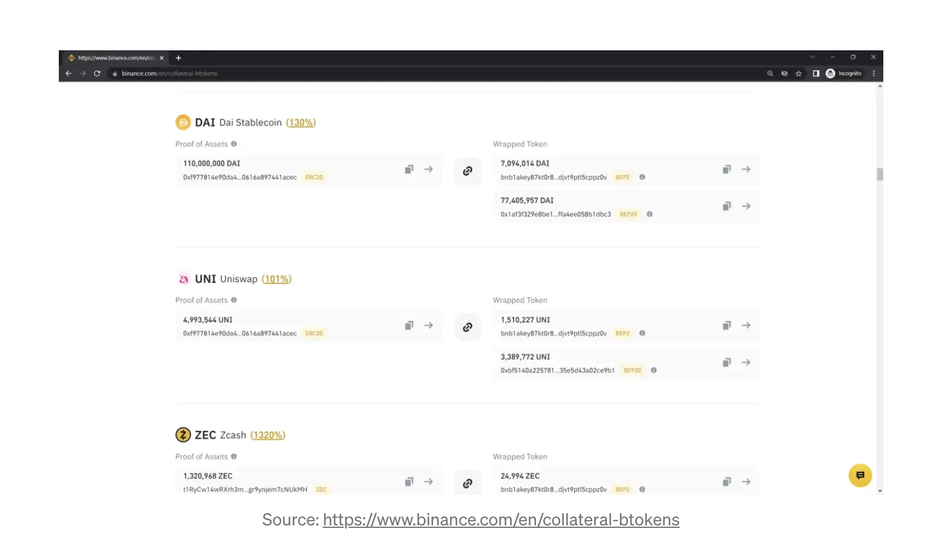Click the tracking blocked eye icon
The image size is (930, 560).
(x=784, y=74)
